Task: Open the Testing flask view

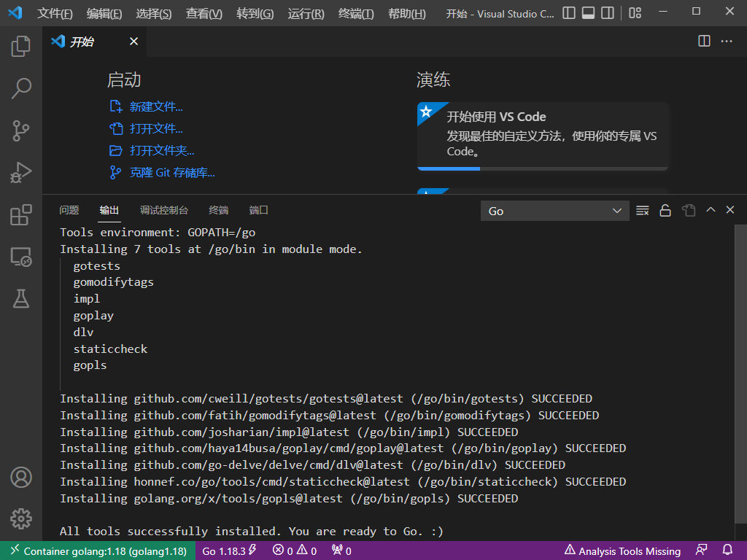Action: point(21,298)
